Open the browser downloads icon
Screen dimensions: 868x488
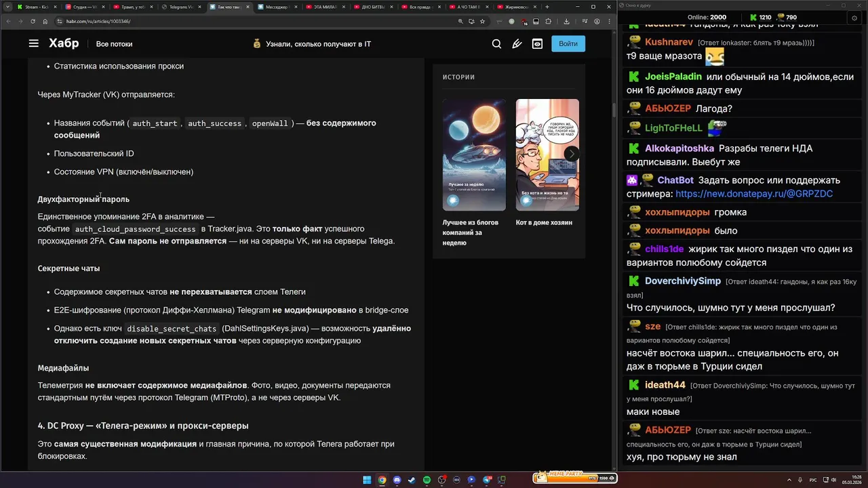coord(566,21)
